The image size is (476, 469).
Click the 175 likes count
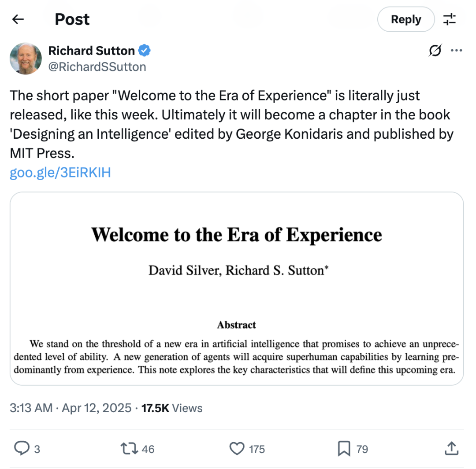[x=257, y=449]
